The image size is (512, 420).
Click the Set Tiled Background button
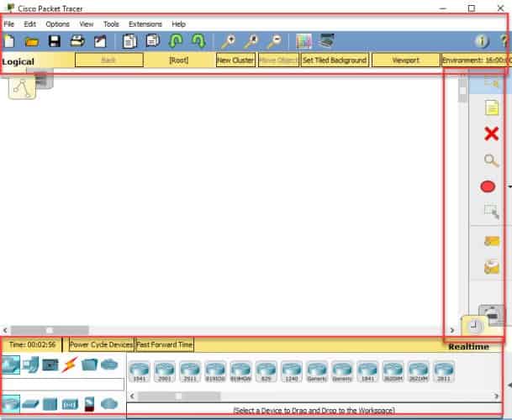335,60
